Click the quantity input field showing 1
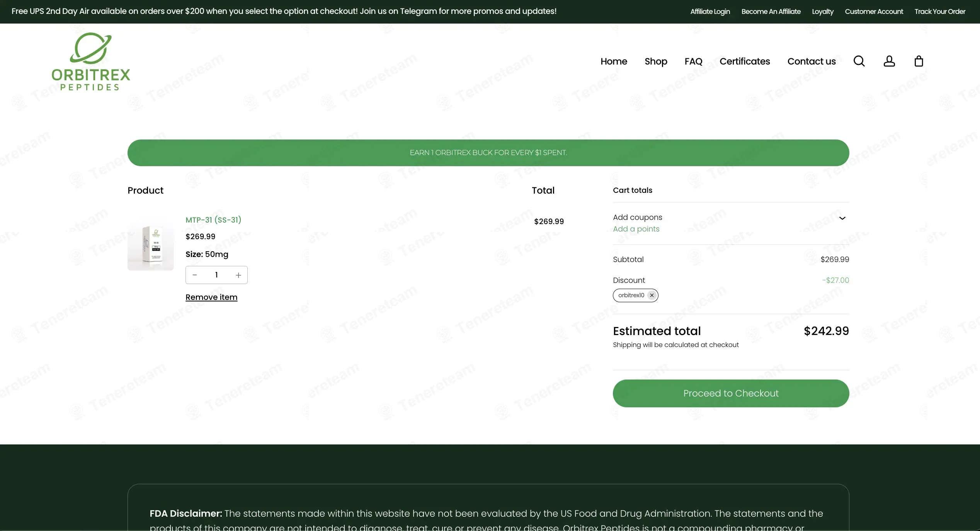Screen dimensions: 980x531 (216, 275)
